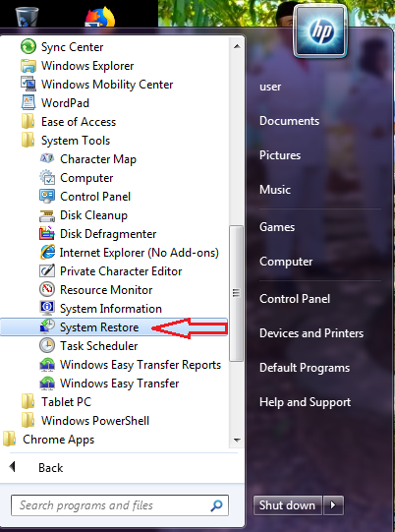Image resolution: width=395 pixels, height=532 pixels.
Task: Click the magnifier icon in search box
Action: pyautogui.click(x=216, y=505)
